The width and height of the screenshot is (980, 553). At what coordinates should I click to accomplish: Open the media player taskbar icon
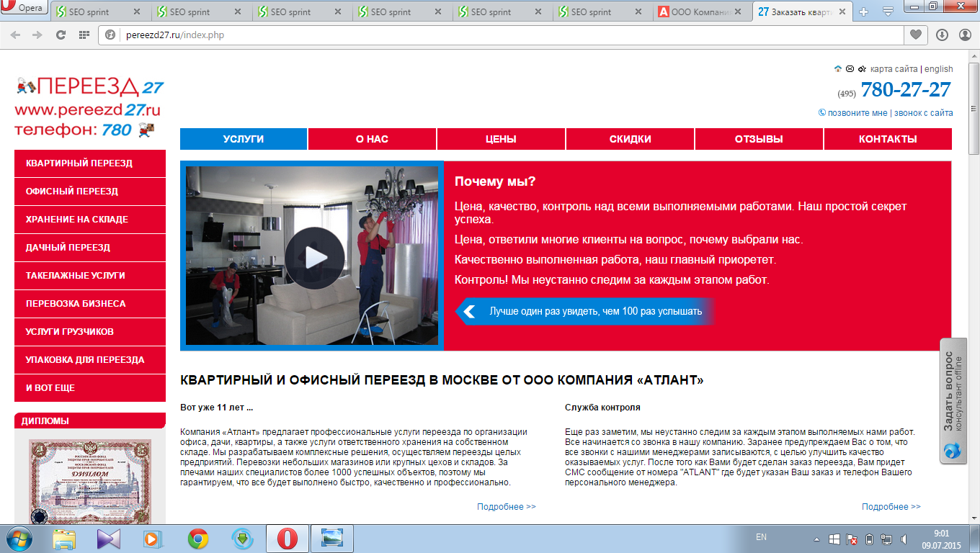[x=153, y=538]
